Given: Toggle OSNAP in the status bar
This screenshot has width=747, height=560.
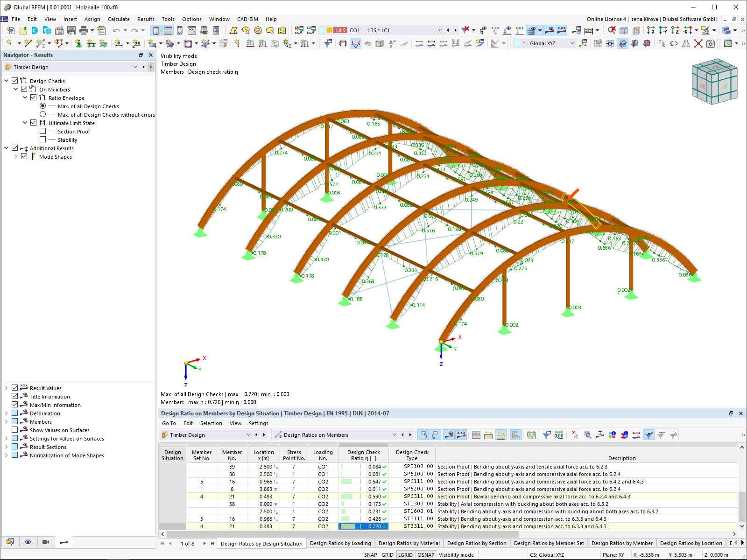Looking at the screenshot, I should (x=426, y=555).
